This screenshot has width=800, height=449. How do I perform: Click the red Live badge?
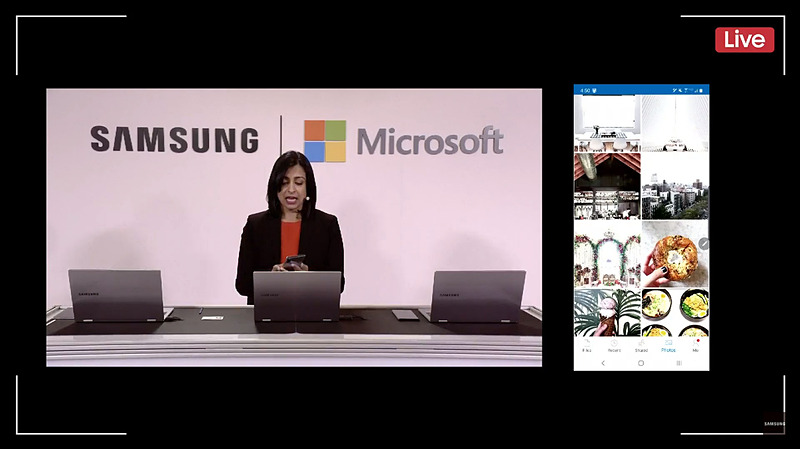point(744,40)
